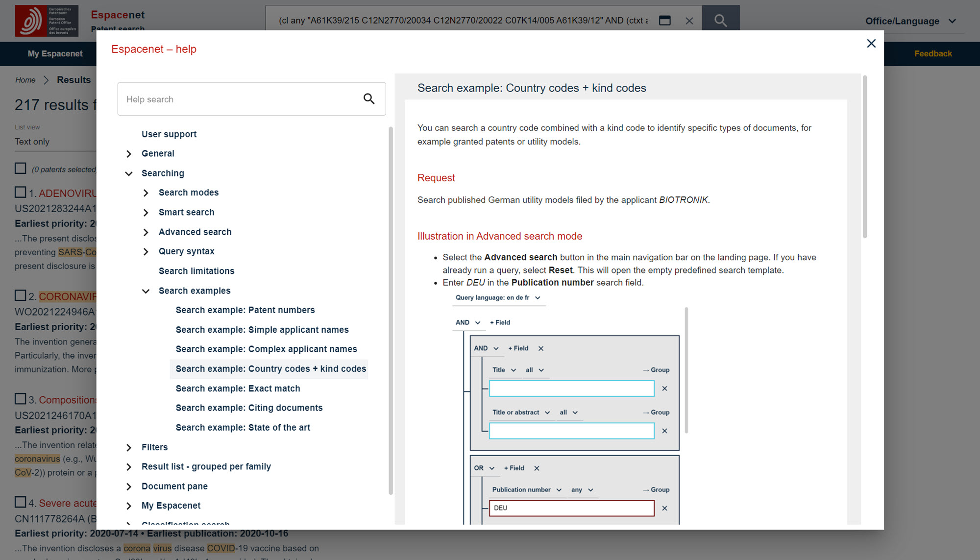This screenshot has width=980, height=560.
Task: Open Search example: Exact match
Action: tap(238, 389)
